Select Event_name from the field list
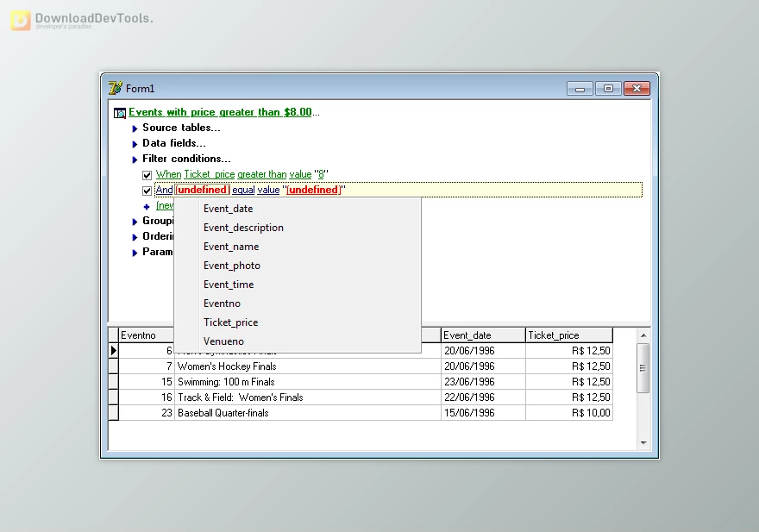Viewport: 759px width, 532px height. [x=233, y=246]
